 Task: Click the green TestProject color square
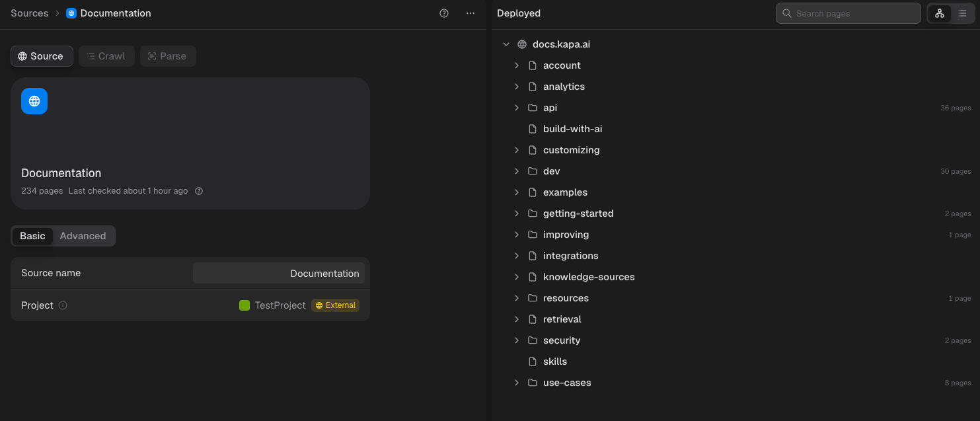[x=245, y=305]
